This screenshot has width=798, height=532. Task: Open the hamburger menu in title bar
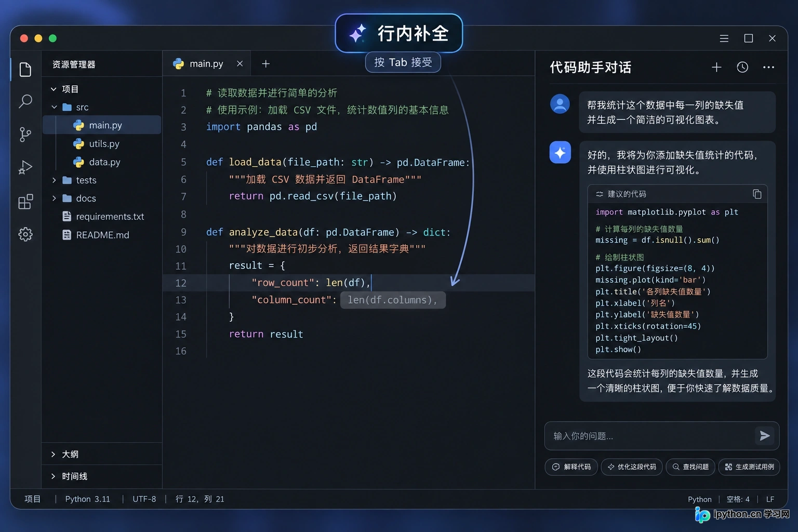[724, 38]
